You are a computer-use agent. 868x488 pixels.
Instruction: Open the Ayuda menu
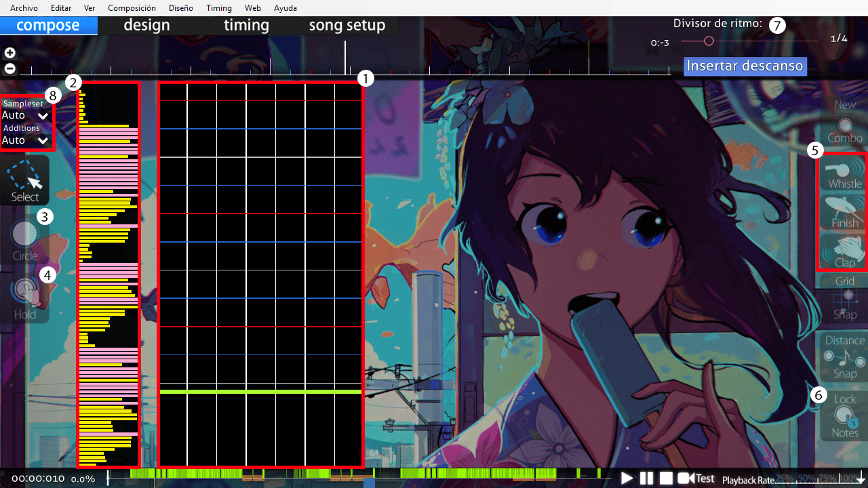pos(285,8)
